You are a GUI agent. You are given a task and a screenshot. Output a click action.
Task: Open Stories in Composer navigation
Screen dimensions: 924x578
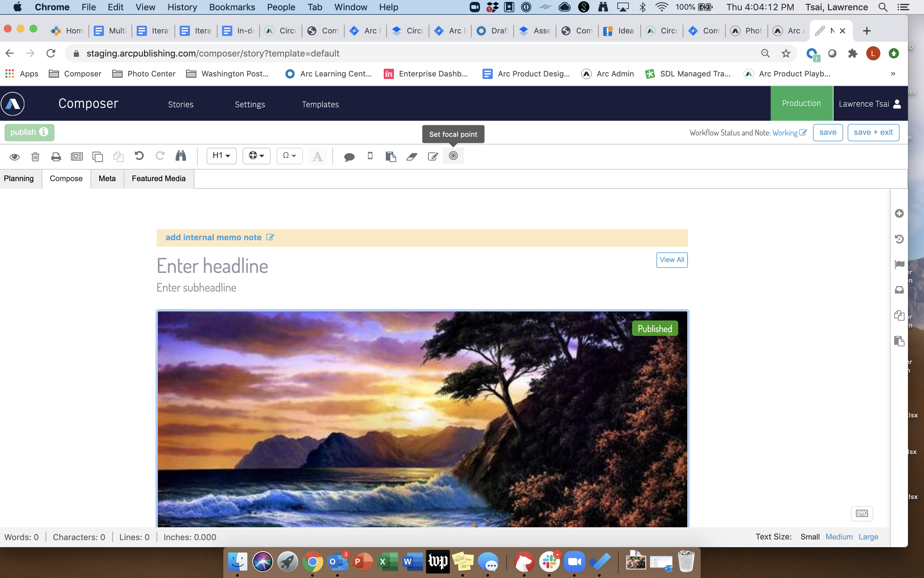181,104
